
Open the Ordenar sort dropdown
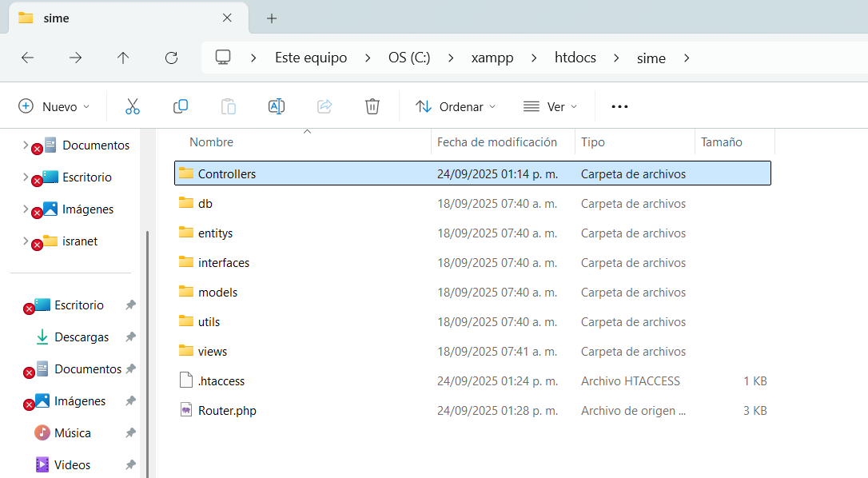tap(456, 106)
